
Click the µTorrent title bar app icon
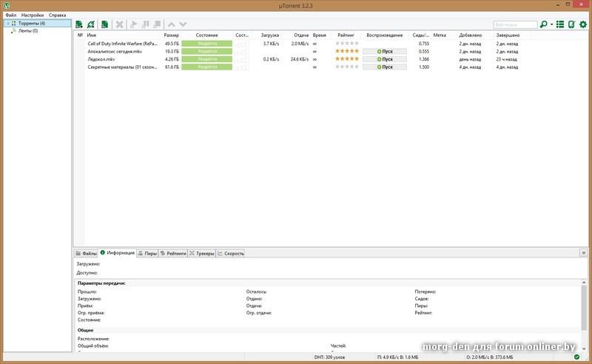(x=7, y=6)
